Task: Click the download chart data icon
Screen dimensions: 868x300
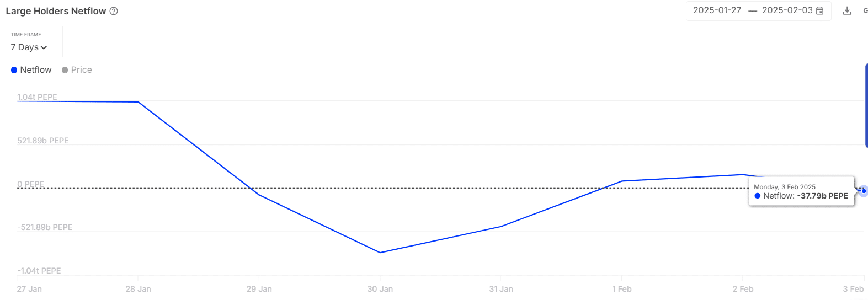Action: pos(847,11)
